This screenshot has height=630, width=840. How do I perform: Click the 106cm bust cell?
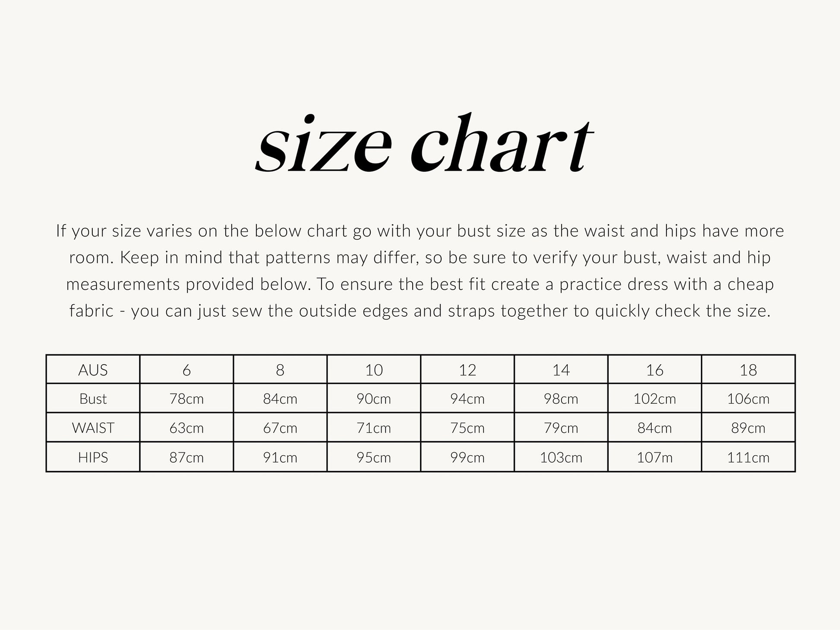pos(748,399)
